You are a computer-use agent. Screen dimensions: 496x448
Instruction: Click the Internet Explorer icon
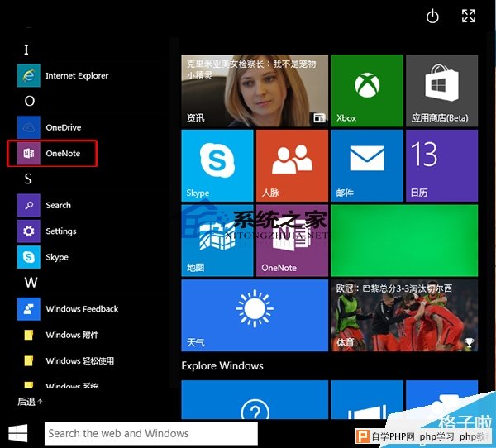pyautogui.click(x=29, y=75)
